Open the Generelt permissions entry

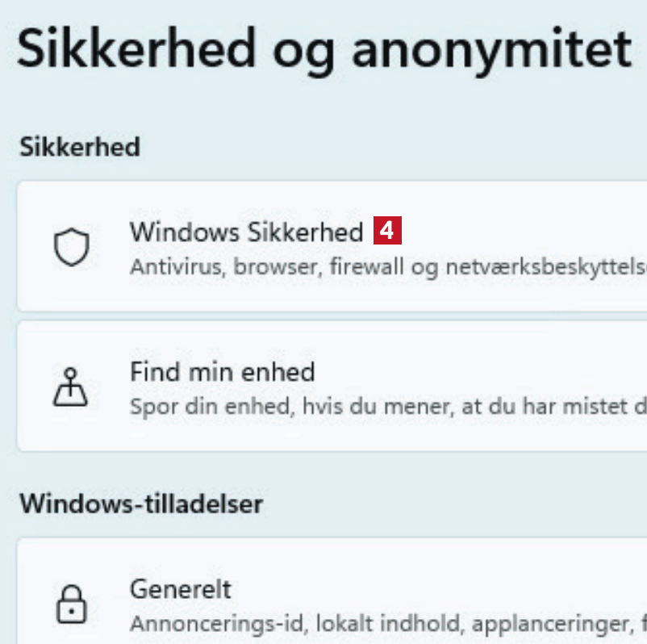tap(181, 588)
